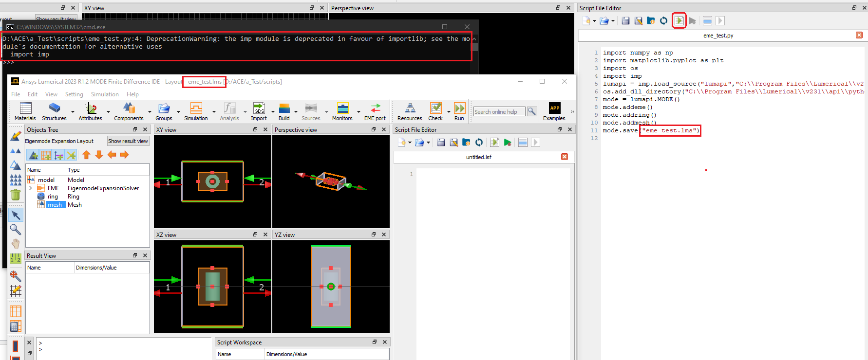Close the Objects Tree panel
868x360 pixels.
pyautogui.click(x=145, y=129)
